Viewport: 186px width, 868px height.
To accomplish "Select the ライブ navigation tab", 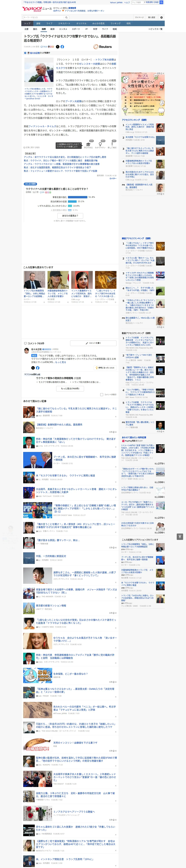I will tap(49, 24).
